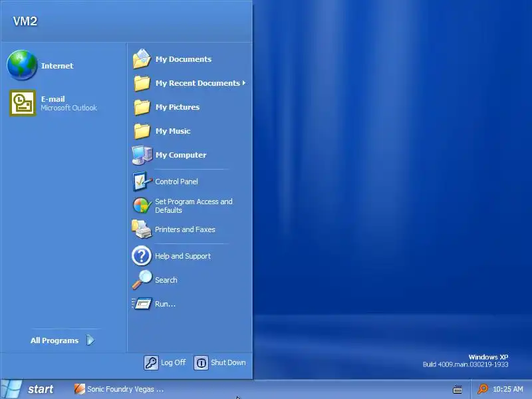Viewport: 532px width, 399px height.
Task: Open the My Pictures folder icon
Action: coord(142,107)
